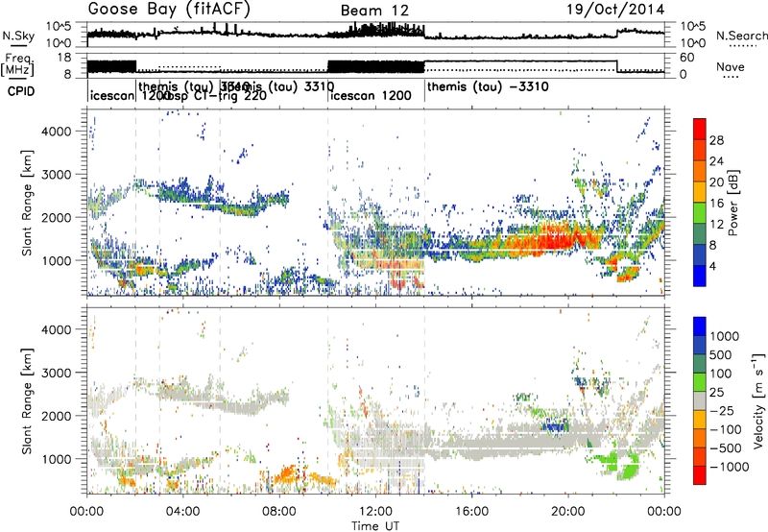The width and height of the screenshot is (768, 532).
Task: Click the "Time UT" axis label
Action: tap(375, 526)
